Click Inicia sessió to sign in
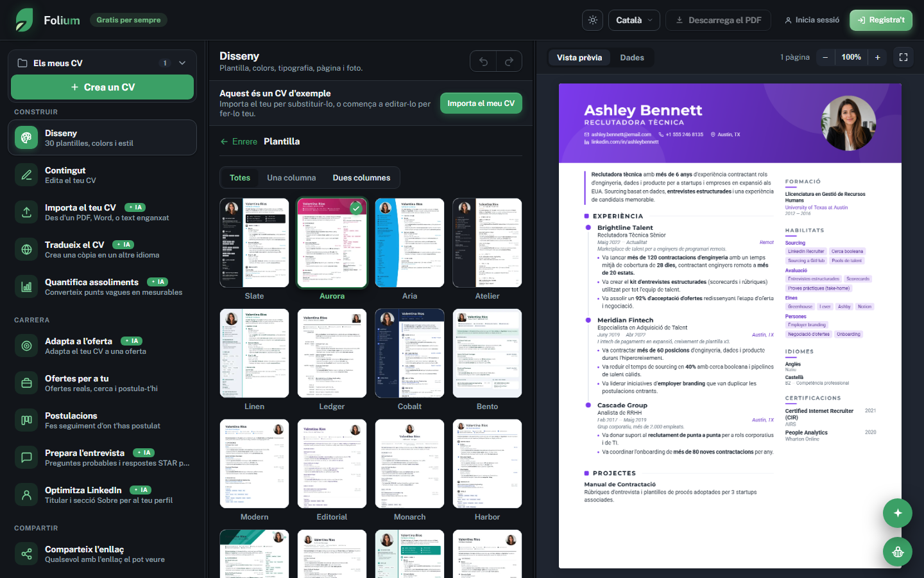Viewport: 924px width, 578px height. (x=812, y=20)
